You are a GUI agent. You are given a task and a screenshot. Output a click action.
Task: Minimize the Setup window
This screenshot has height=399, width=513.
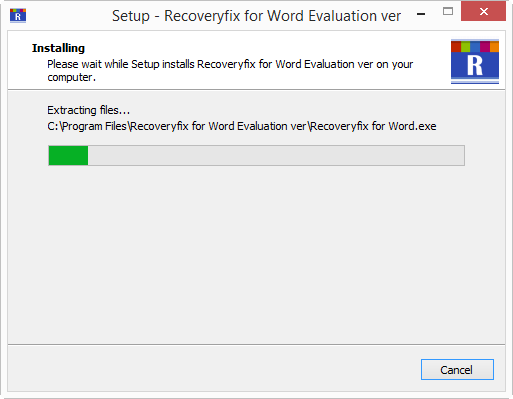coord(421,14)
